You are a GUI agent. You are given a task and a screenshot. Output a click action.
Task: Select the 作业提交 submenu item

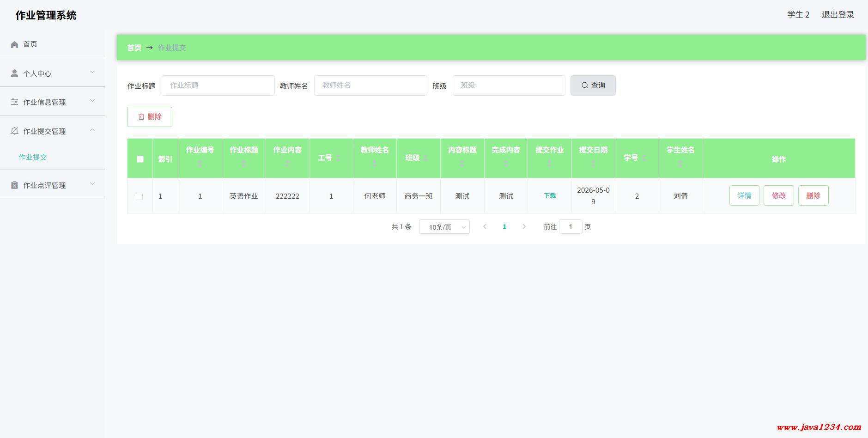33,157
